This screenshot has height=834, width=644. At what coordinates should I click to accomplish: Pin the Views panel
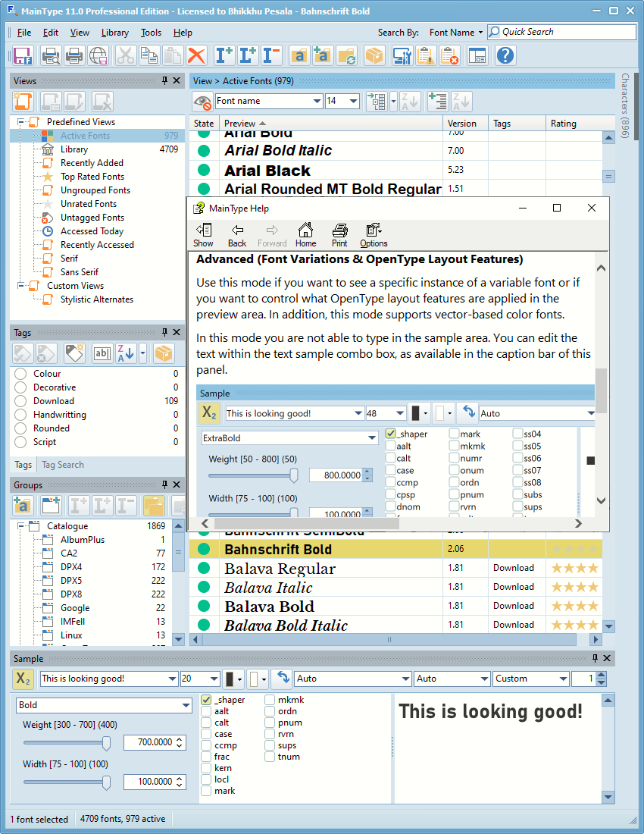[x=164, y=81]
